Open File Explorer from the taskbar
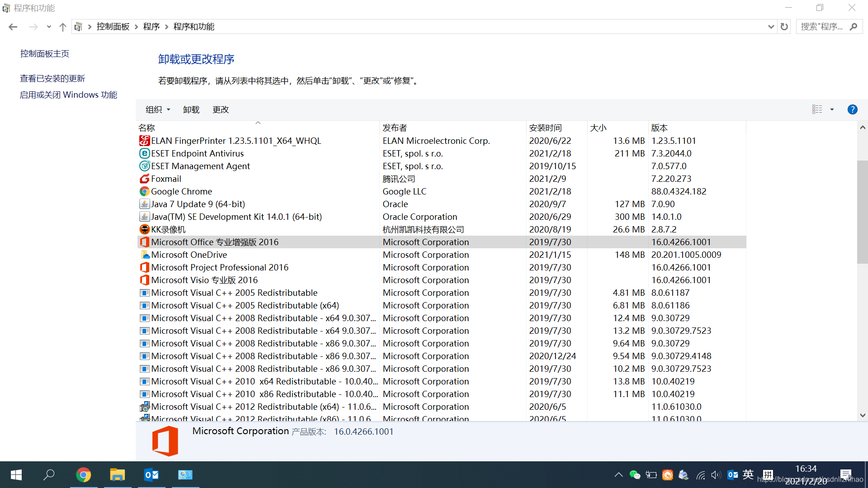868x488 pixels. click(118, 474)
